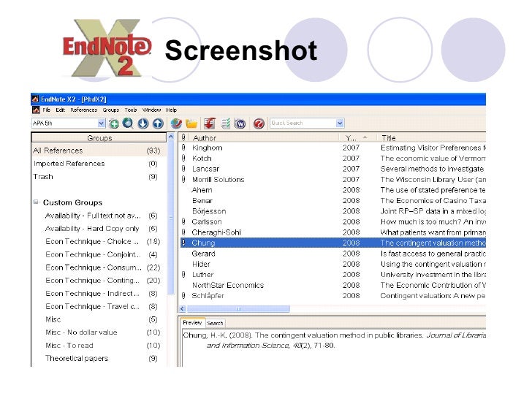Select the Benar 2008 reference row
Viewport: 532px width, 399px height.
(x=332, y=200)
